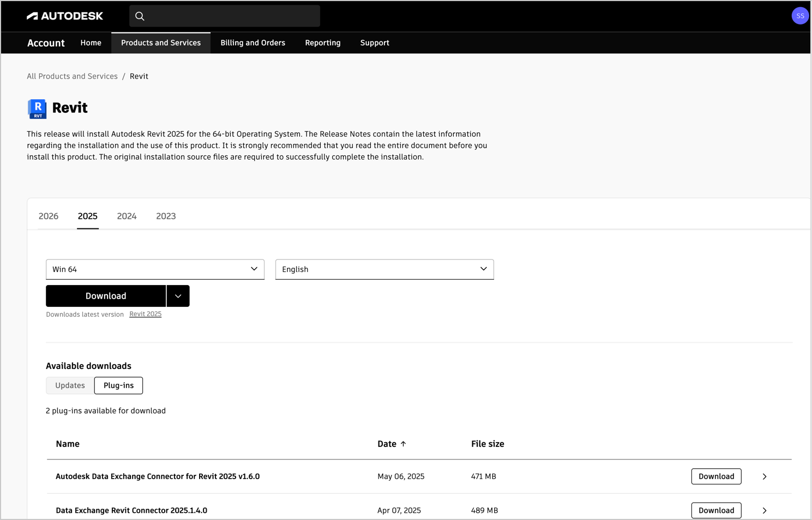Image resolution: width=812 pixels, height=520 pixels.
Task: Switch to the 2023 version tab
Action: click(x=166, y=216)
